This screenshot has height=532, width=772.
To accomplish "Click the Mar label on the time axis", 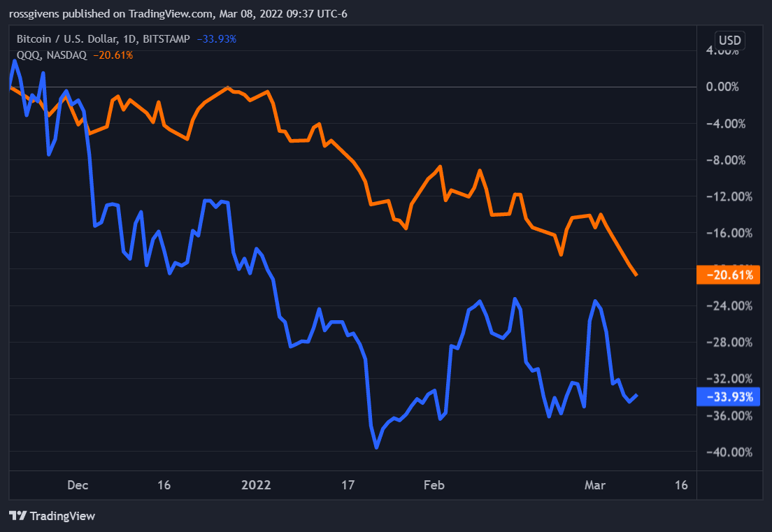I will [595, 485].
